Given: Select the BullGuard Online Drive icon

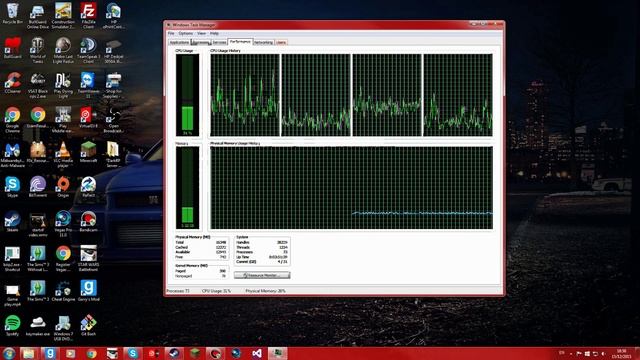Looking at the screenshot, I should tap(38, 16).
